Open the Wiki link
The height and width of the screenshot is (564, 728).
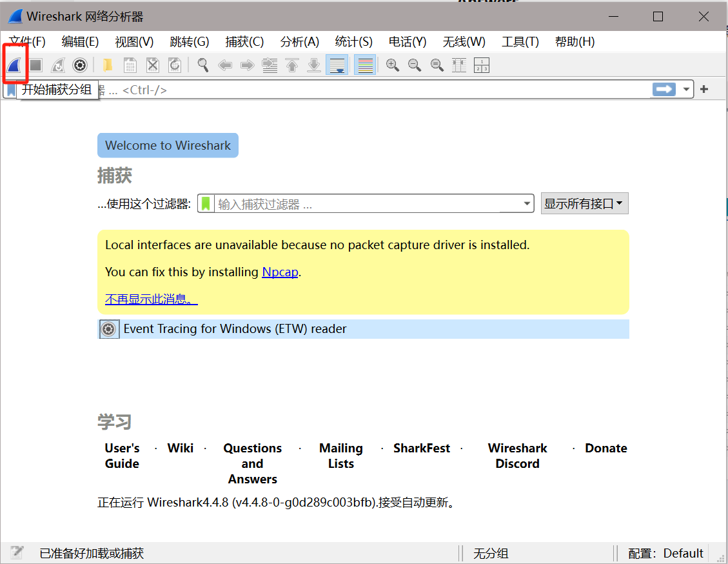(180, 448)
